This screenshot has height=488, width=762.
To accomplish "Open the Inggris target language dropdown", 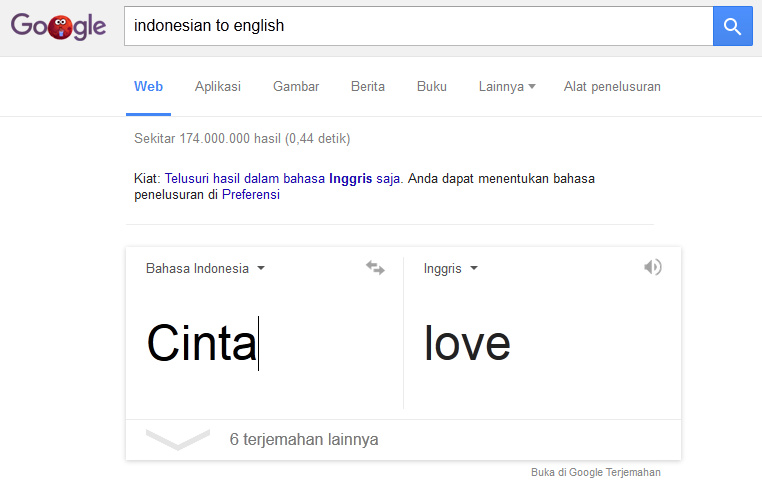I will click(x=450, y=268).
